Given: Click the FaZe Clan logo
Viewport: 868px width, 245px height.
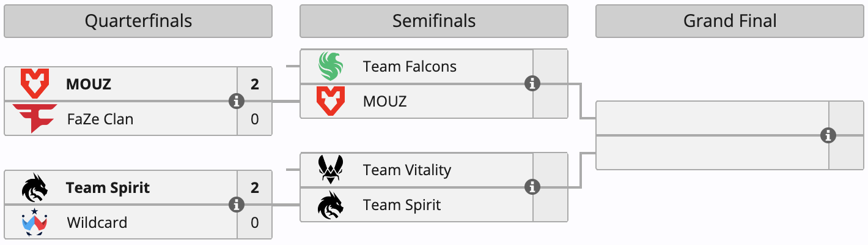Looking at the screenshot, I should point(35,119).
